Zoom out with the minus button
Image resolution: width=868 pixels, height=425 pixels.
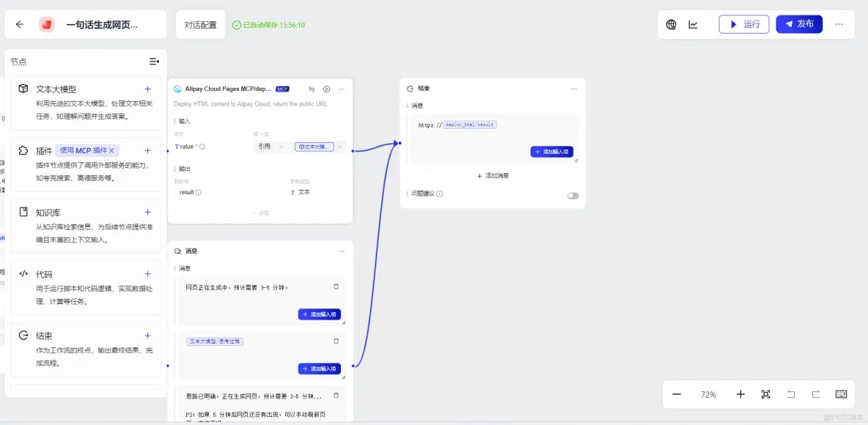tap(677, 394)
